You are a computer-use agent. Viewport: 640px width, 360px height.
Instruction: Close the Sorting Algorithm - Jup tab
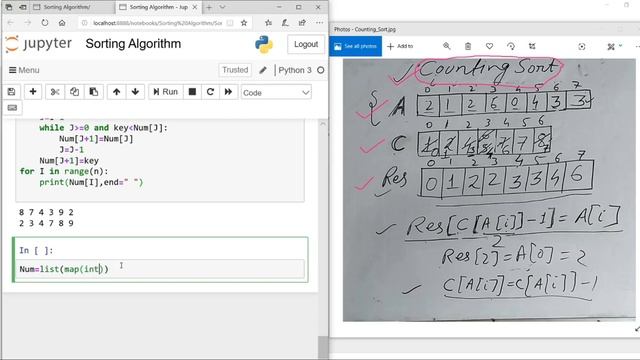click(x=195, y=7)
